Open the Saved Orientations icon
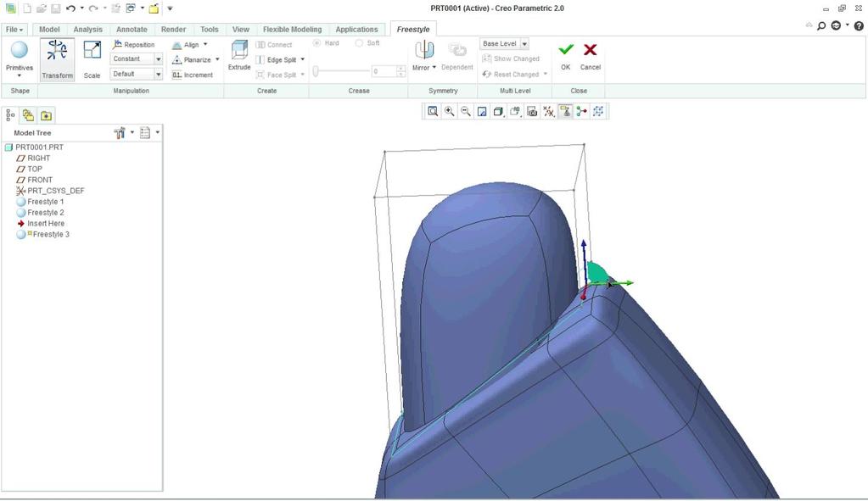The width and height of the screenshot is (868, 501). 515,112
